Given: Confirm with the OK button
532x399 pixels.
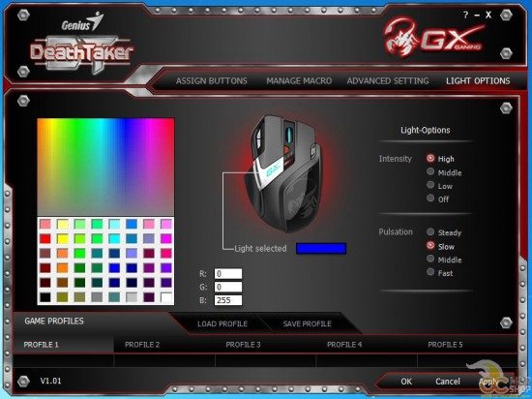Looking at the screenshot, I should tap(406, 382).
